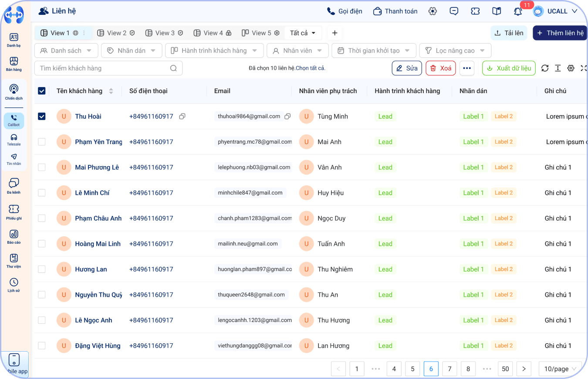Open the Thanh toán menu item

pos(395,11)
